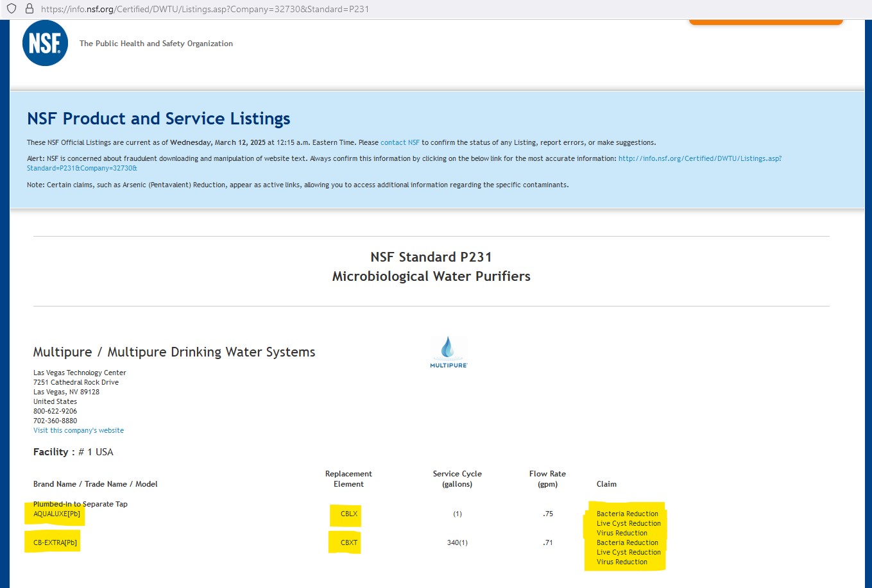Click Multipure Drinking Water Systems company name
Image resolution: width=872 pixels, height=588 pixels.
click(x=174, y=352)
